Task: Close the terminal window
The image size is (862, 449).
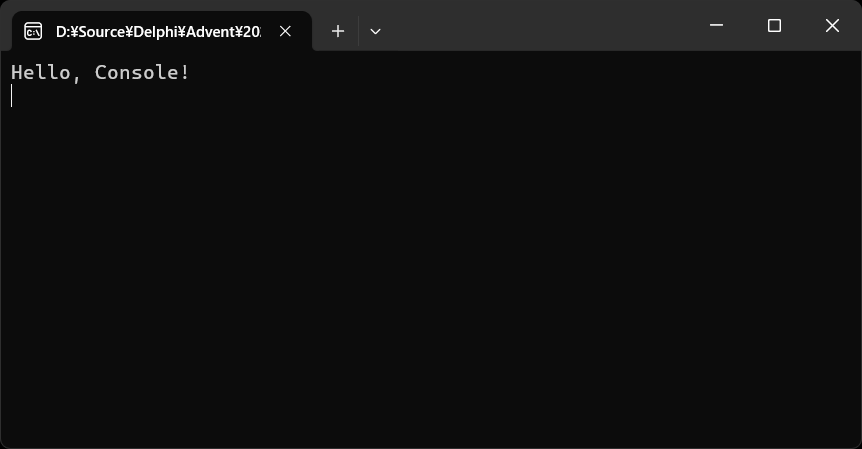Action: (832, 25)
